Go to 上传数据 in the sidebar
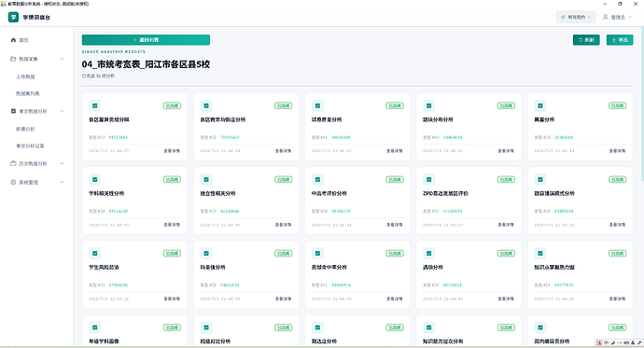The image size is (644, 348). coord(25,77)
